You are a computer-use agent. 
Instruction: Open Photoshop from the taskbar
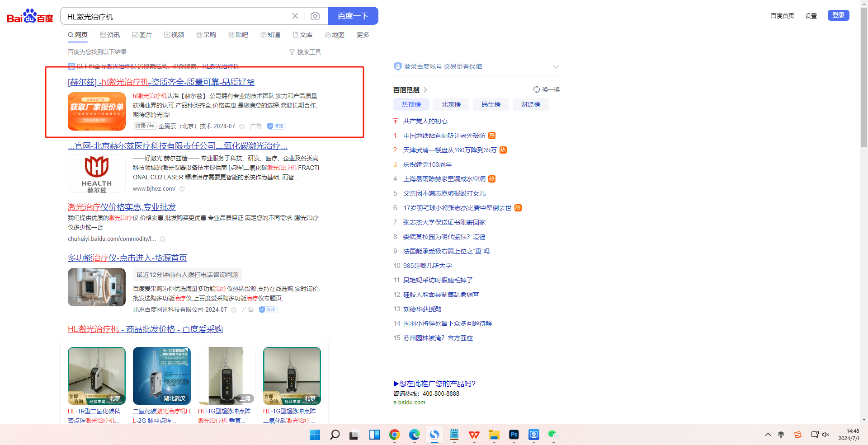[x=514, y=435]
